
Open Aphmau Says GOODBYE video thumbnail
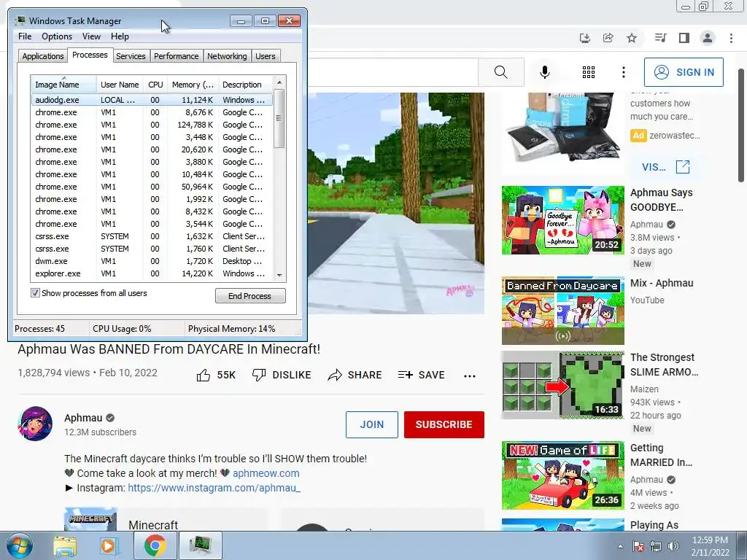pos(562,220)
